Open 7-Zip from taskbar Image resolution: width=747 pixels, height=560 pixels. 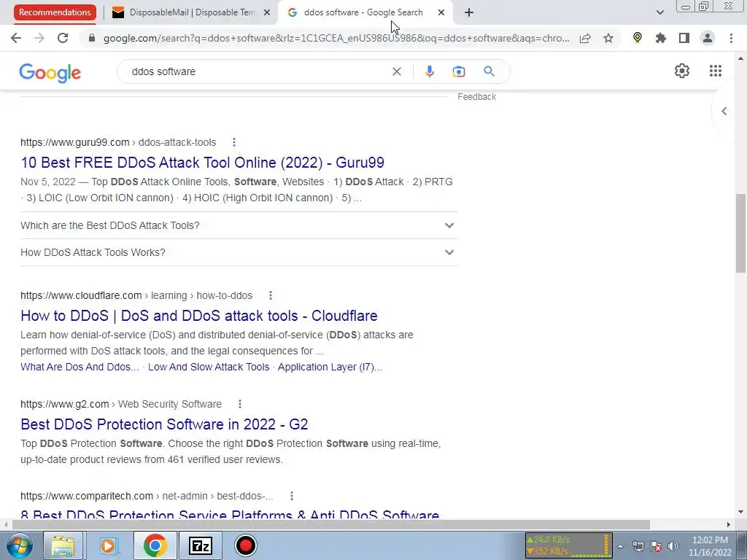point(200,545)
